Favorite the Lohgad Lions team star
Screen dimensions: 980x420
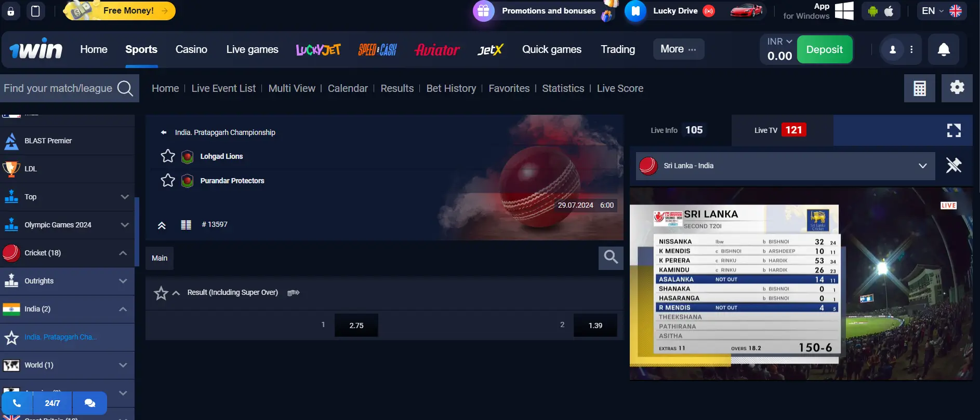pyautogui.click(x=168, y=156)
